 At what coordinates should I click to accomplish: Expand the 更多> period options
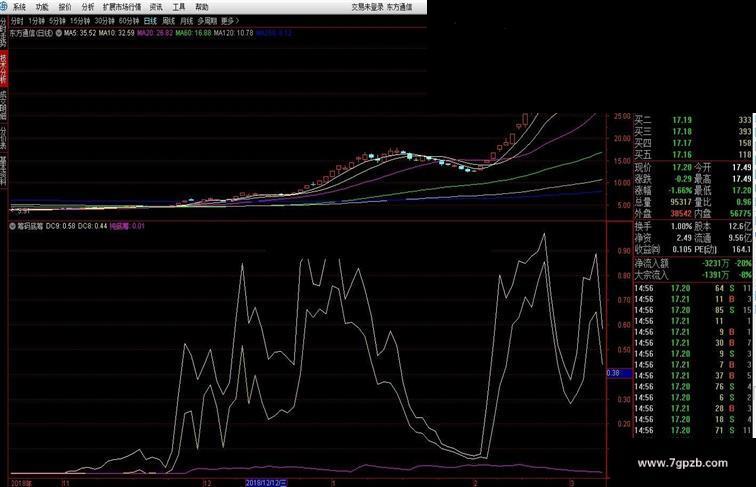[230, 21]
